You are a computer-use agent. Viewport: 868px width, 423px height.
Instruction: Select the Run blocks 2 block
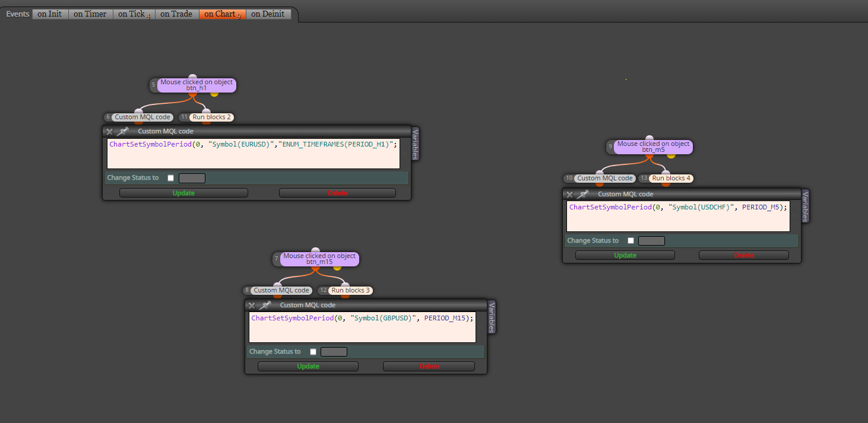point(211,117)
